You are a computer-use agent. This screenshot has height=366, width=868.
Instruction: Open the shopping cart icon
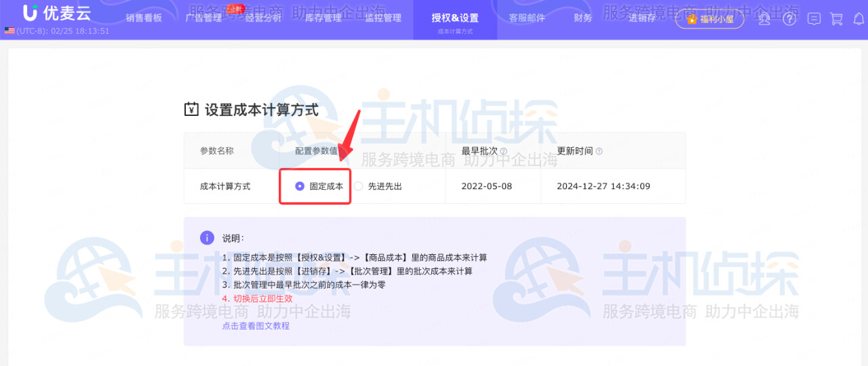[x=837, y=19]
